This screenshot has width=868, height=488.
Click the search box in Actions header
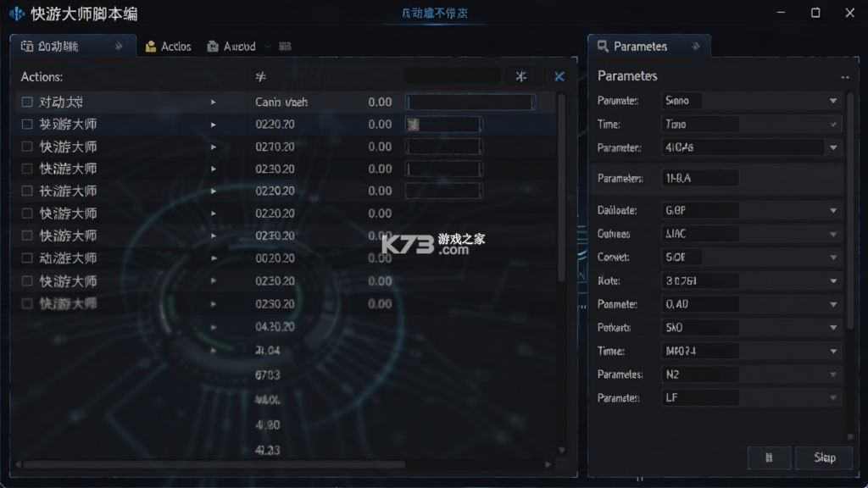tap(453, 76)
